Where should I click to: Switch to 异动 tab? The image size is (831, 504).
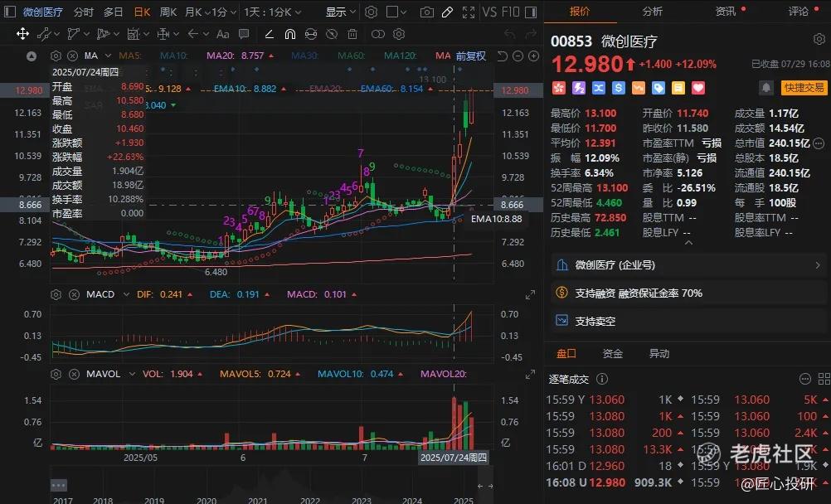point(659,353)
